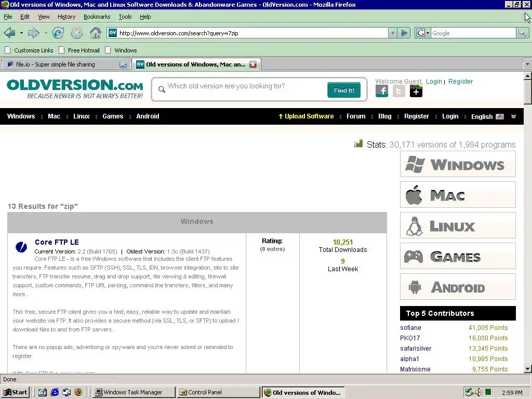Click the Start button
Image resolution: width=532 pixels, height=399 pixels.
[15, 392]
